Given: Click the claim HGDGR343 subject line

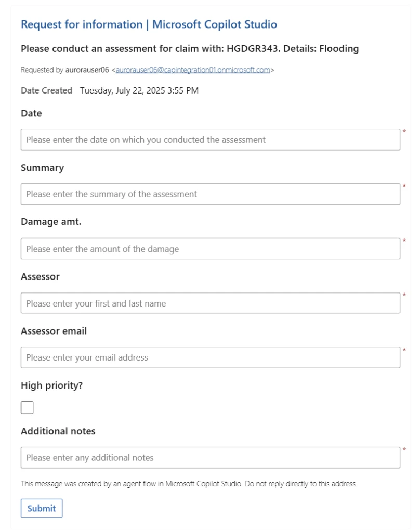Looking at the screenshot, I should click(x=190, y=48).
